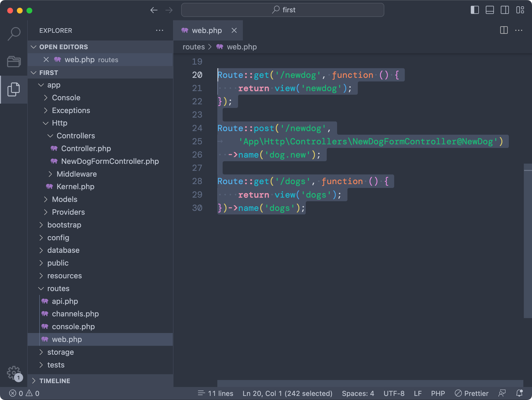Click the PHP language mode button

pos(438,393)
